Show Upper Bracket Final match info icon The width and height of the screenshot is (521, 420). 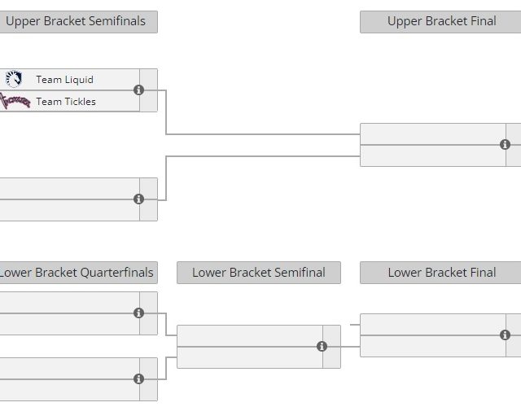[505, 145]
